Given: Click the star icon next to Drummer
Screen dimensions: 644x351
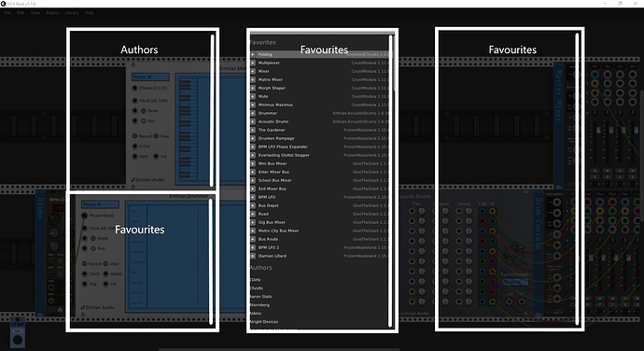Looking at the screenshot, I should pos(253,113).
